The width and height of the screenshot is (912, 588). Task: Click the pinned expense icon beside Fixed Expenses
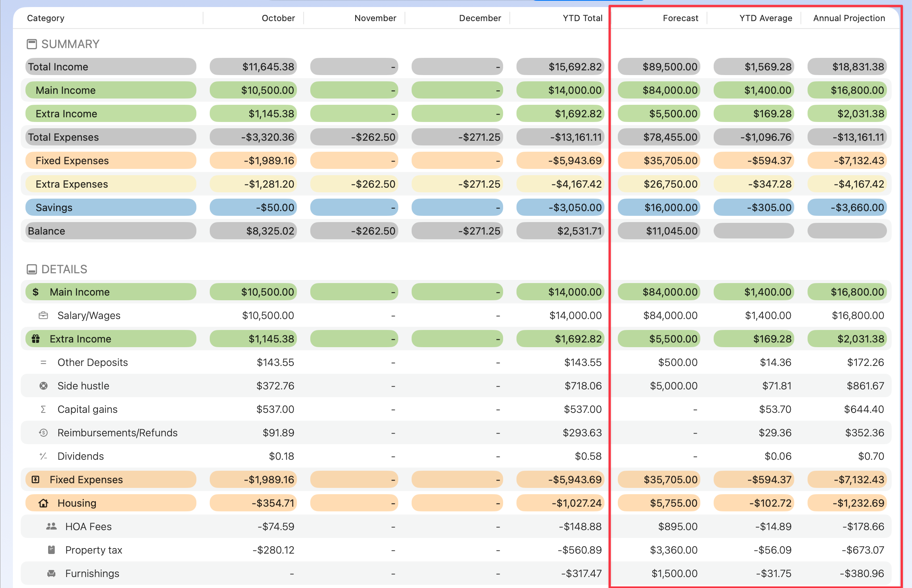click(x=35, y=480)
